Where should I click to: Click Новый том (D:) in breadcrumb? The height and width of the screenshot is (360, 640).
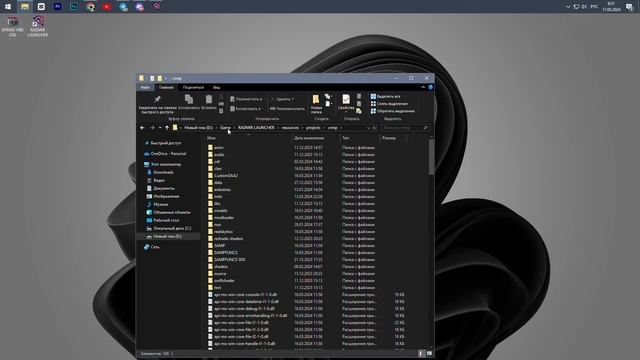click(x=198, y=128)
